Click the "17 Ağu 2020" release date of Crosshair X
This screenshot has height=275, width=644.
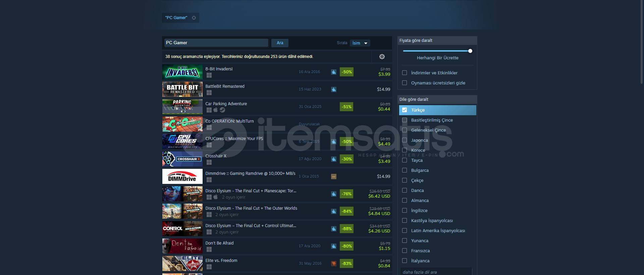(310, 159)
